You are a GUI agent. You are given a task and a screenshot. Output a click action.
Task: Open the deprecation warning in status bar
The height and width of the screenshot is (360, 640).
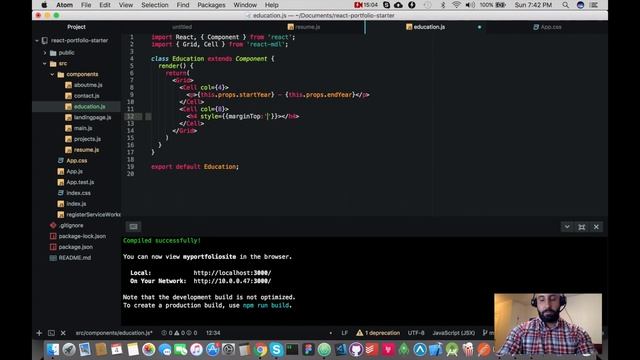point(378,333)
